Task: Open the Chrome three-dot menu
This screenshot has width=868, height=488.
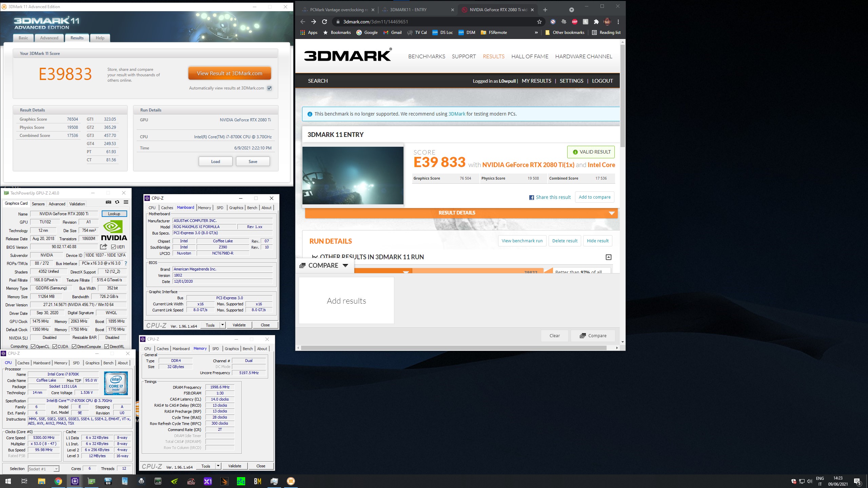Action: pos(618,22)
